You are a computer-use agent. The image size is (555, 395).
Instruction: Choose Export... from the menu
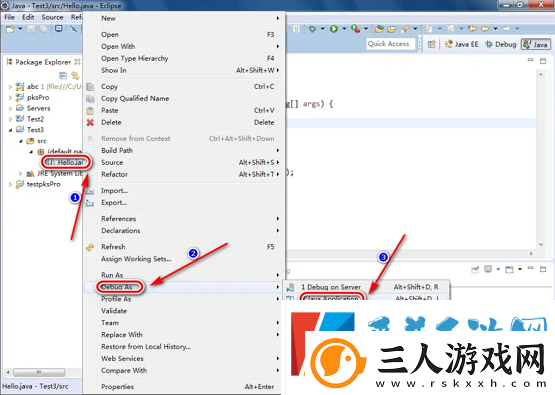tap(183, 202)
